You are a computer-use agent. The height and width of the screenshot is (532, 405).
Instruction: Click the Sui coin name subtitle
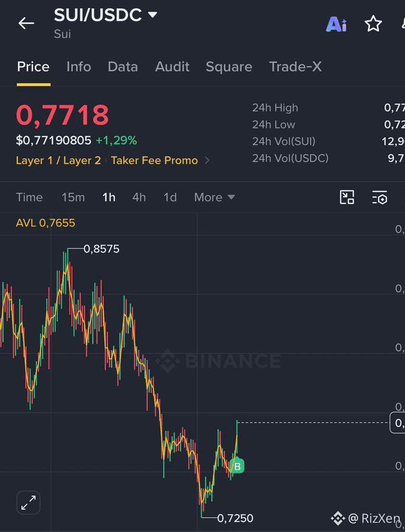[x=63, y=34]
